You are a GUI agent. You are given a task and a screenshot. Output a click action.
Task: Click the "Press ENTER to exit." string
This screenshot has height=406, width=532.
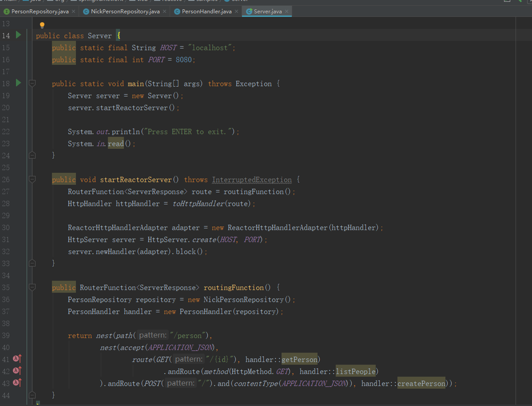188,132
